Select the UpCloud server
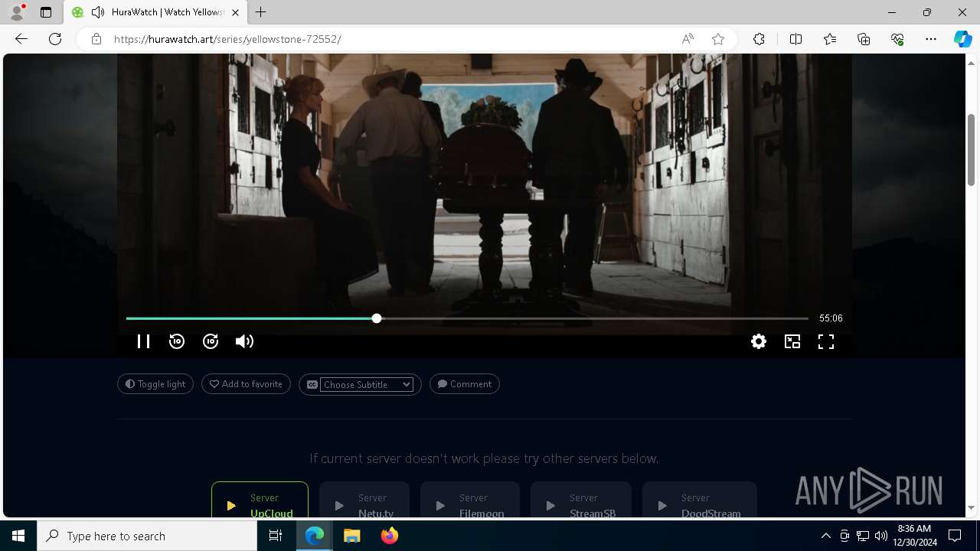 [260, 500]
